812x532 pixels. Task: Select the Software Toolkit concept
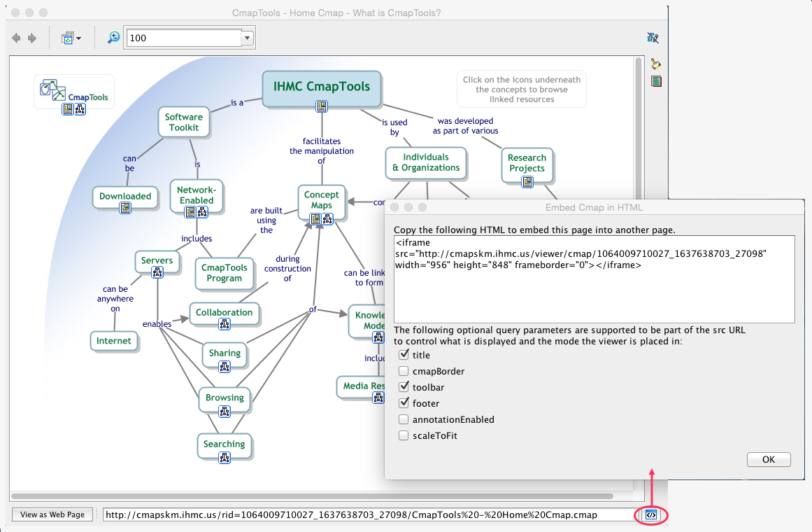point(184,122)
